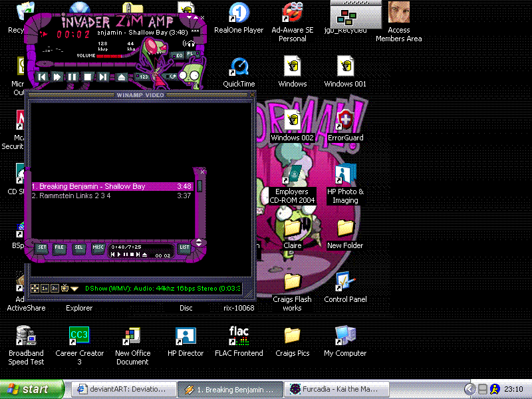Image resolution: width=532 pixels, height=399 pixels.
Task: Switch to Furcadia taskbar window
Action: pyautogui.click(x=336, y=389)
